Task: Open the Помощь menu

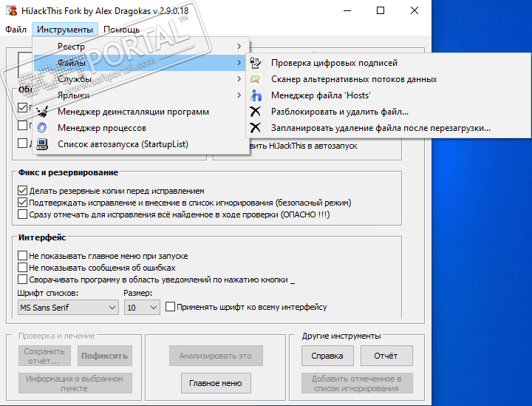Action: [121, 30]
